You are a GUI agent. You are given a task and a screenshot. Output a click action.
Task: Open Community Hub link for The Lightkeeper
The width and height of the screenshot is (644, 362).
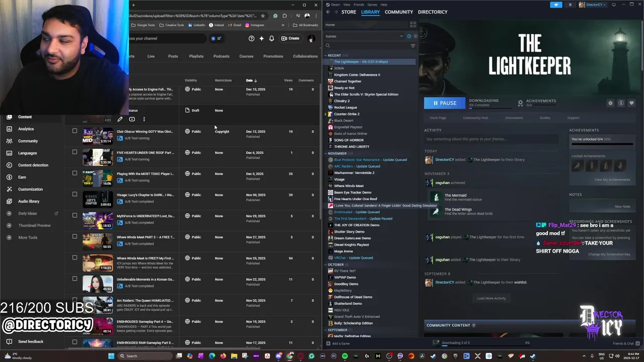pos(475,118)
